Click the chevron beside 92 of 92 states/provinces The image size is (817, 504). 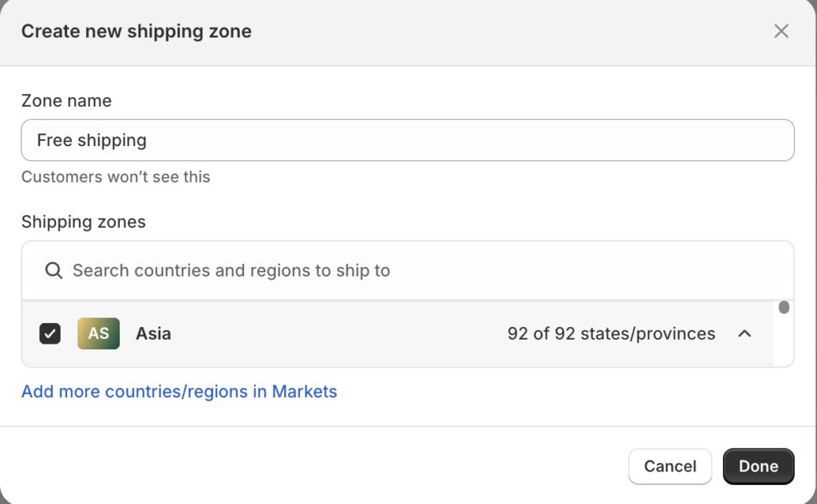tap(745, 333)
